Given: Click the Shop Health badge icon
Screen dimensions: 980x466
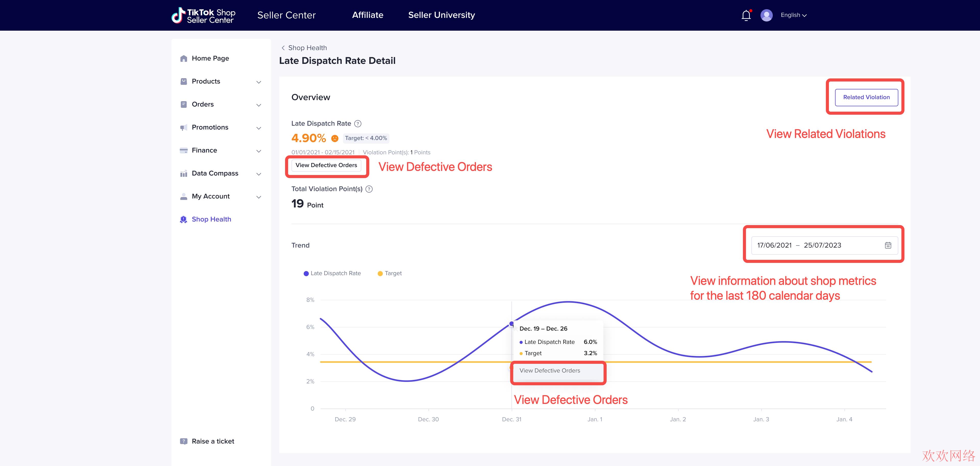Looking at the screenshot, I should coord(184,219).
